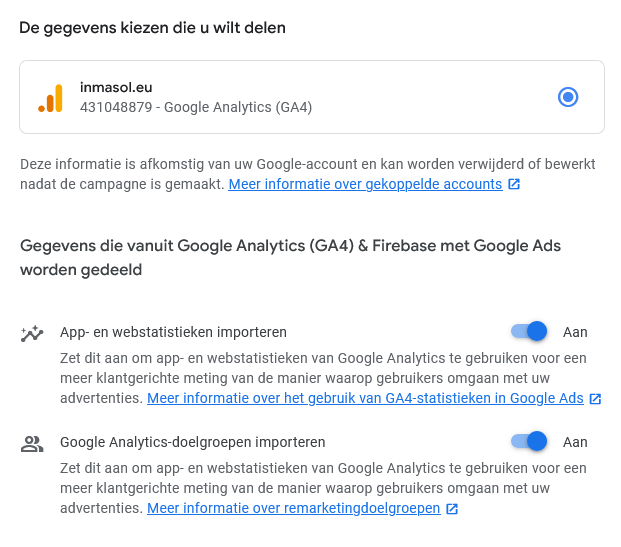Click the inmasol.eu account name
The height and width of the screenshot is (547, 621).
(x=116, y=87)
